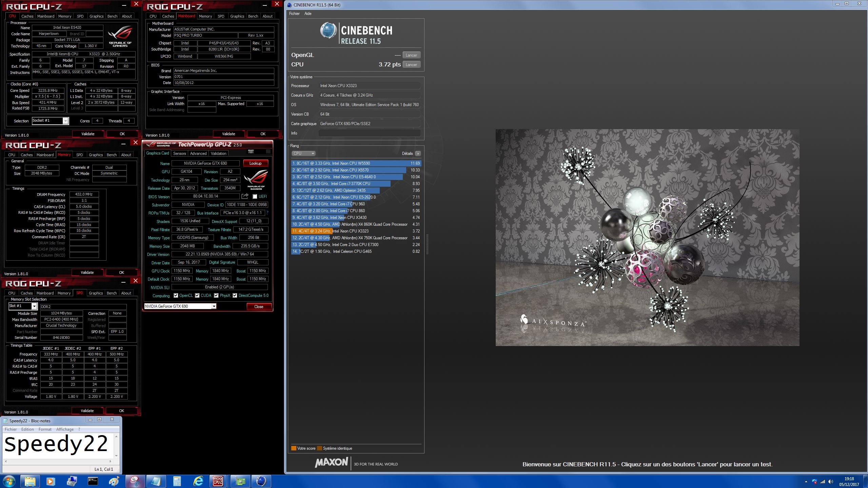Image resolution: width=868 pixels, height=488 pixels.
Task: Click the ROG CPU-Z taskbar icon
Action: [218, 481]
